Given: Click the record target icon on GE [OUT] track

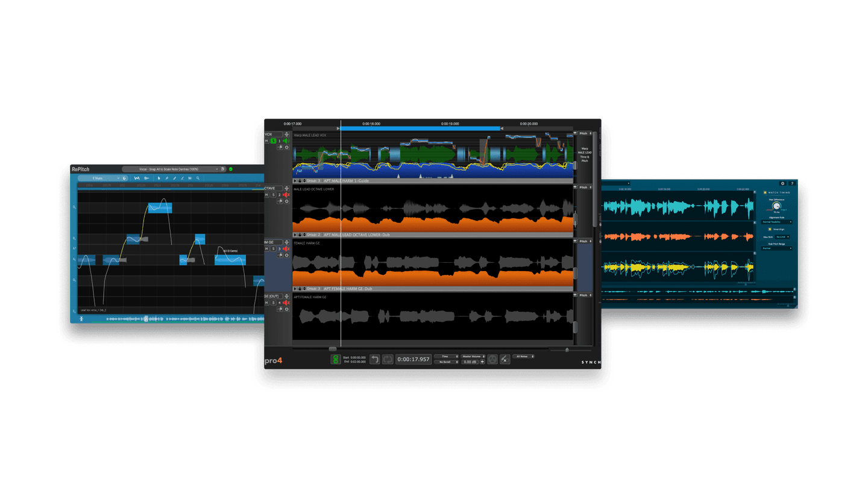Looking at the screenshot, I should click(x=287, y=309).
